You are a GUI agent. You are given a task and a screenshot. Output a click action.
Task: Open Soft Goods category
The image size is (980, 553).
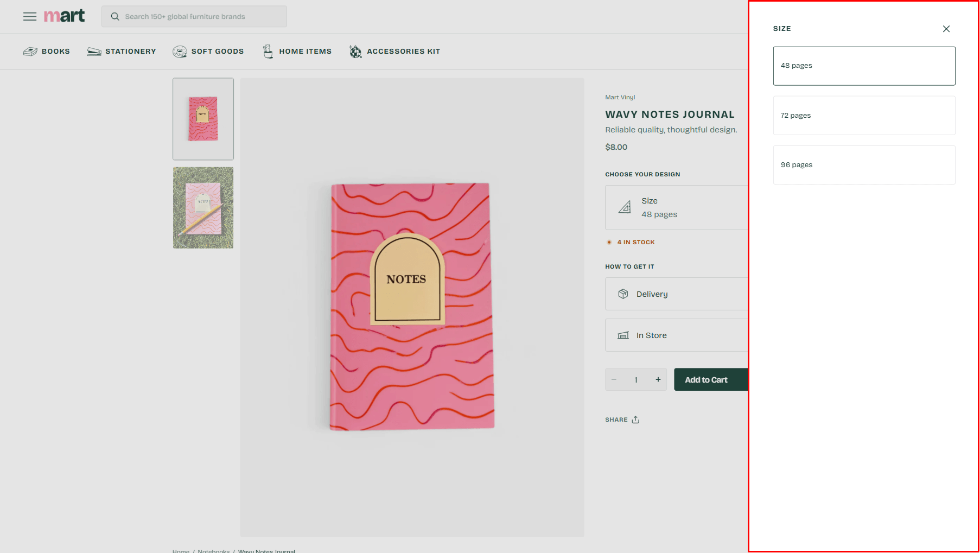pyautogui.click(x=208, y=52)
